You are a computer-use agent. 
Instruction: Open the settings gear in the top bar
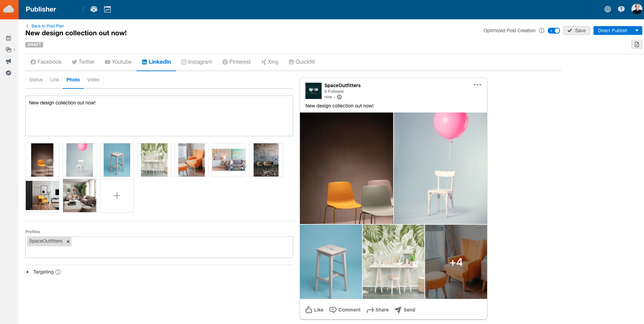(x=607, y=9)
